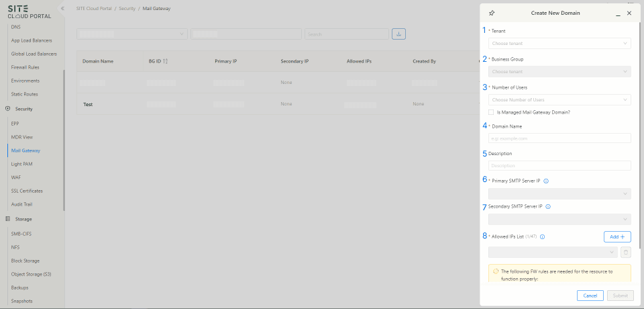644x309 pixels.
Task: Delete the allowed IP entry with the trash icon
Action: point(625,252)
